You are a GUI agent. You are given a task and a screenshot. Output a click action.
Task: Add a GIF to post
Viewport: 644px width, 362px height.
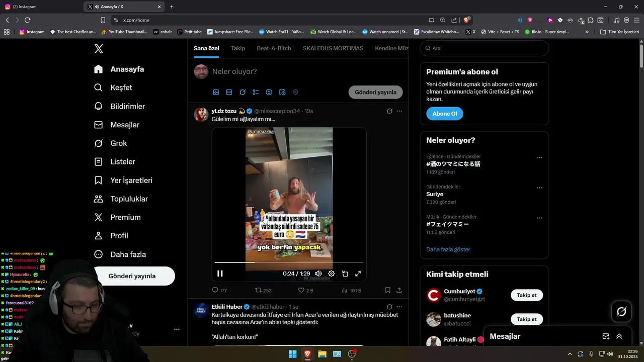pos(229,93)
